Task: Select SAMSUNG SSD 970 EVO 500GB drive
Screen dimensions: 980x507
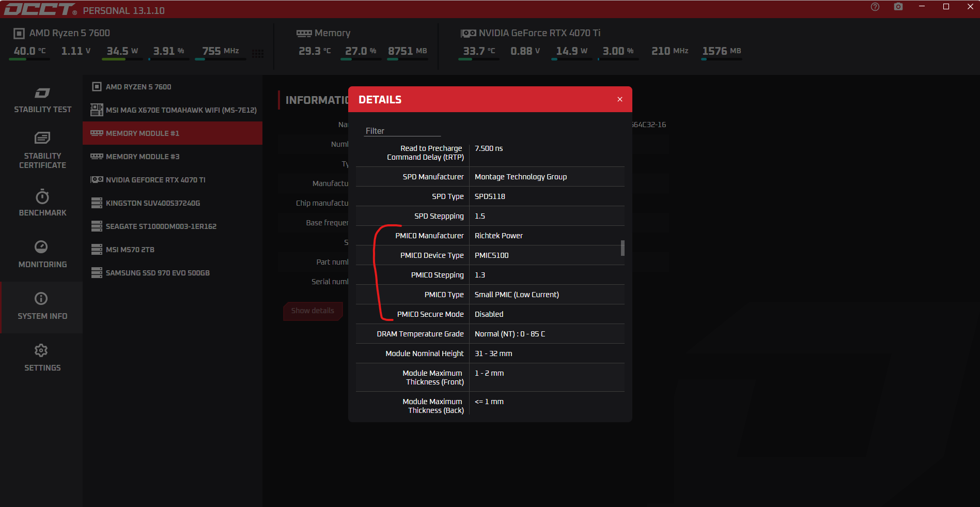Action: click(173, 273)
